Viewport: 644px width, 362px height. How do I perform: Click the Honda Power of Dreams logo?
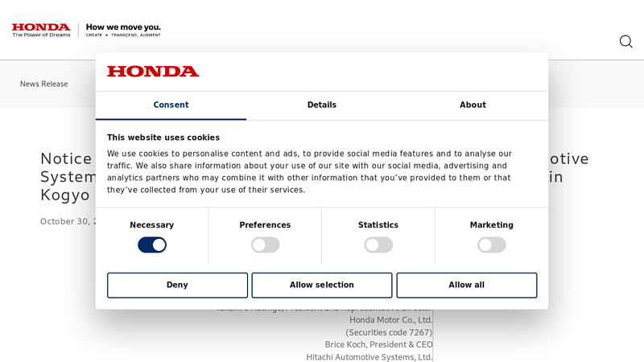pos(41,30)
